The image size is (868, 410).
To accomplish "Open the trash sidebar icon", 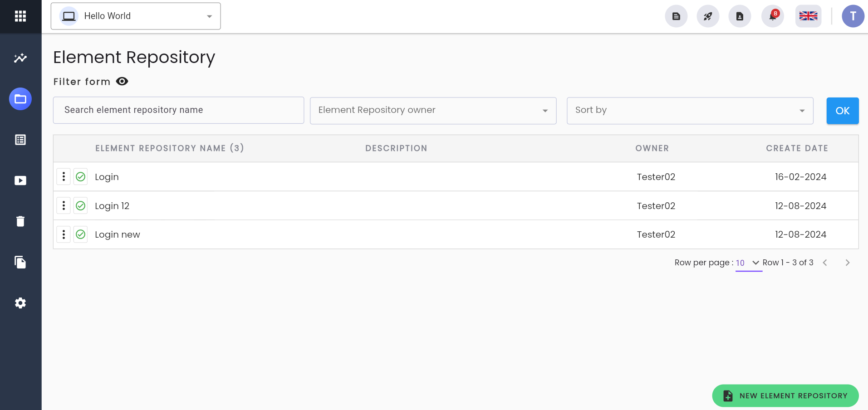I will (x=20, y=221).
